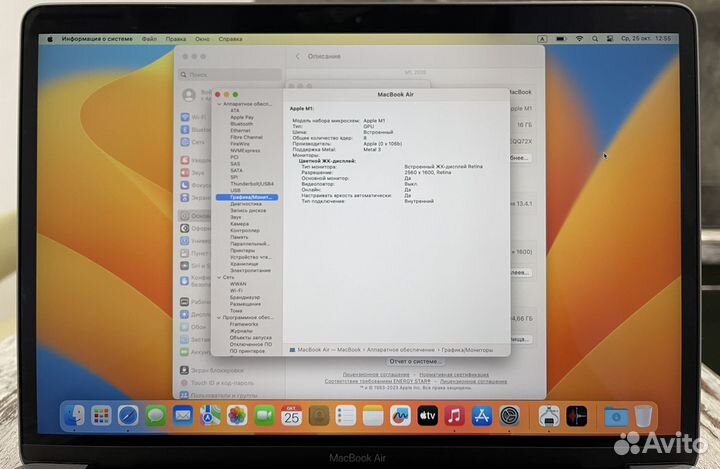Image resolution: width=720 pixels, height=469 pixels.
Task: Select USB in hardware list
Action: pyautogui.click(x=236, y=190)
